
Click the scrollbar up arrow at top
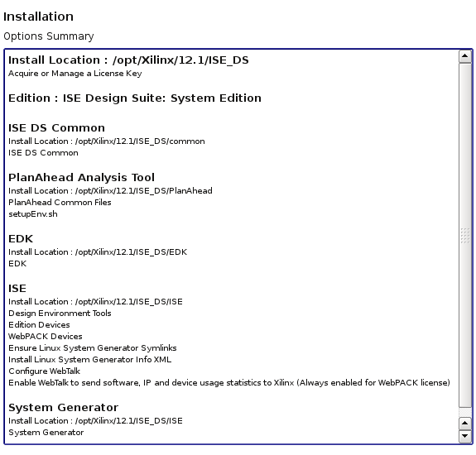(464, 56)
